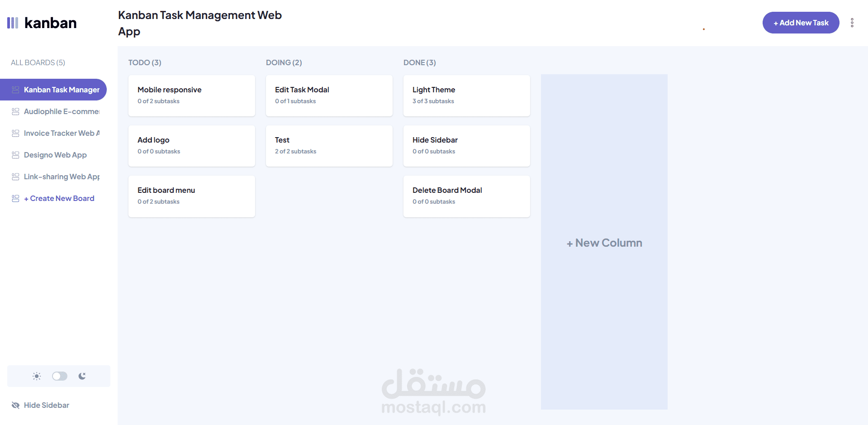Click board icon beside Invoice Tracker
Screen dimensions: 868x425
point(15,133)
